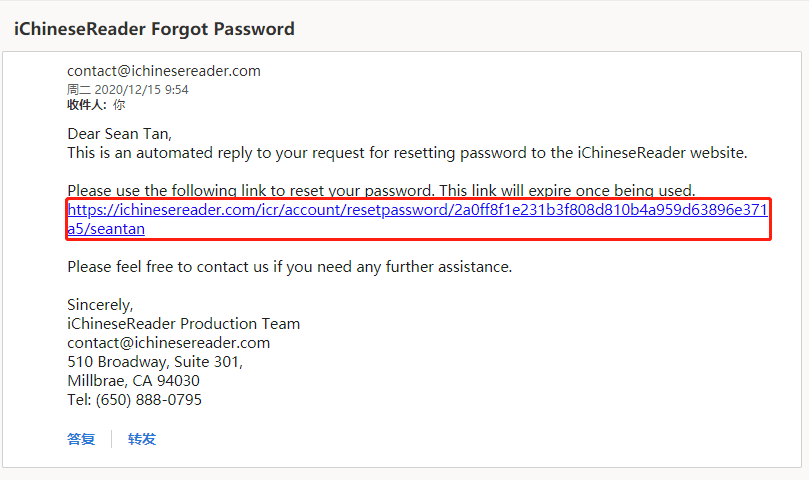Screen dimensions: 809x480
Task: Click the divider between 答复 and 转发
Action: pos(111,439)
